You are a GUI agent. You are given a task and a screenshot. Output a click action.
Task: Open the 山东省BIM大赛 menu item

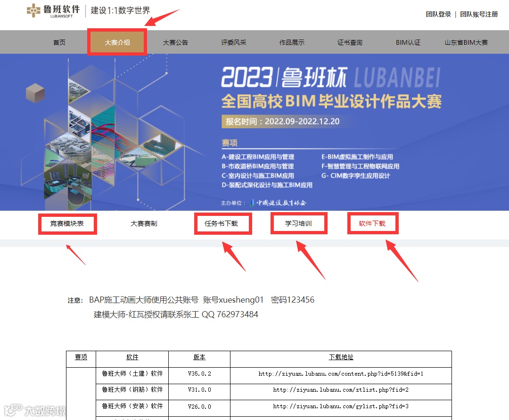pyautogui.click(x=466, y=42)
